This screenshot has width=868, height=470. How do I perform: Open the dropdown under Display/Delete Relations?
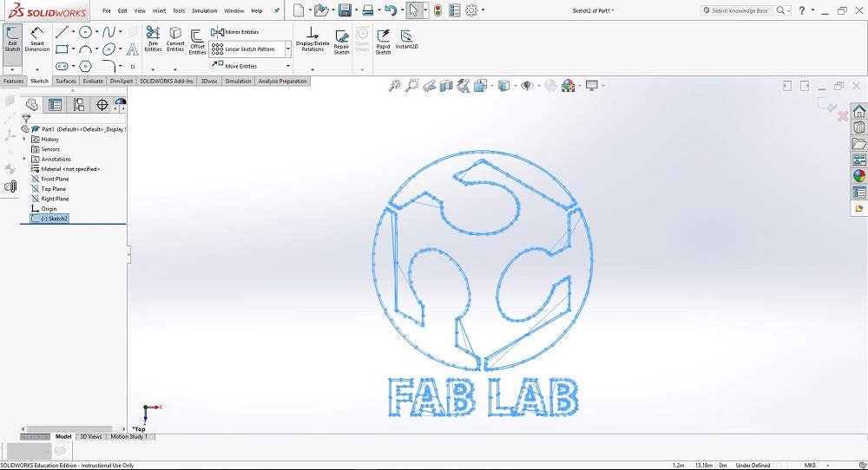(312, 69)
